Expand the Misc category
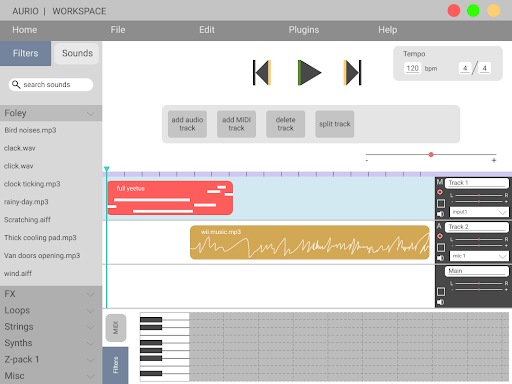Screen dimensions: 512x384 point(51,376)
